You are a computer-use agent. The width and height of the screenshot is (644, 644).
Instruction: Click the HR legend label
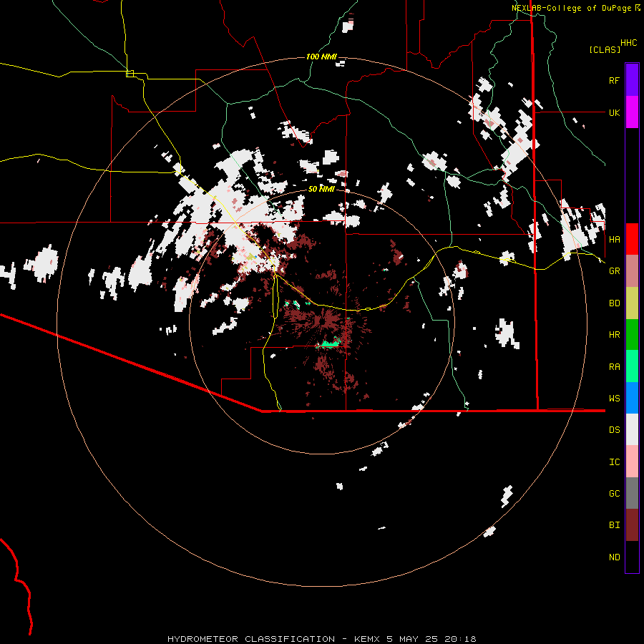tap(614, 335)
